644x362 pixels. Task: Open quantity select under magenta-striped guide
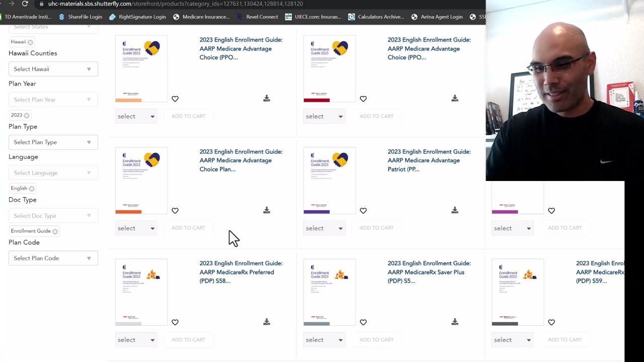(512, 228)
